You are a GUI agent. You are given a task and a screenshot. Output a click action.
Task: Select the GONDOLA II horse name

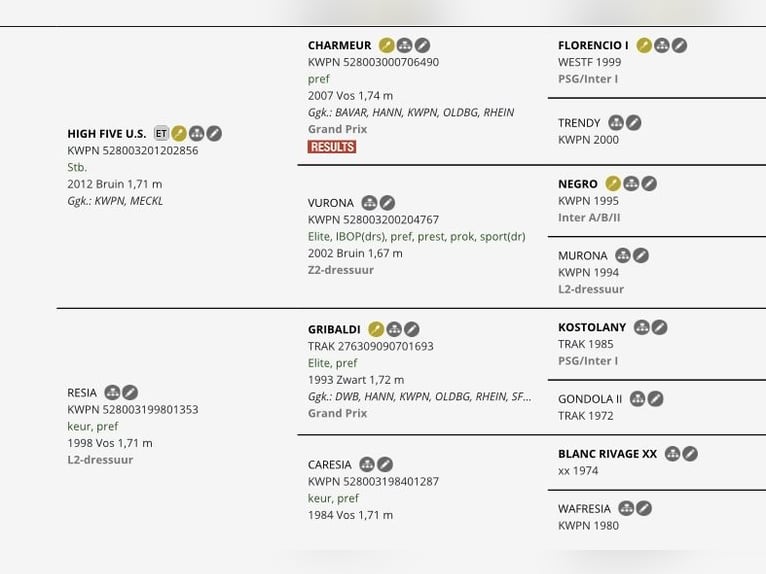pos(590,399)
